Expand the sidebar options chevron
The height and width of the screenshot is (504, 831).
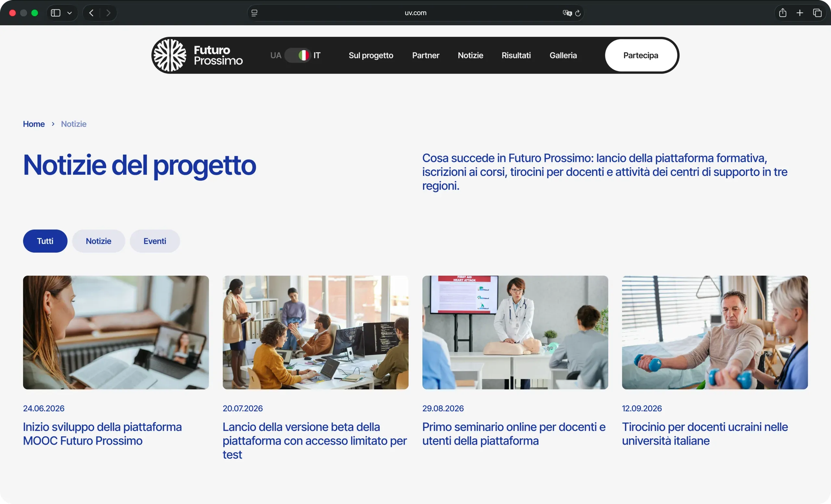click(x=69, y=13)
